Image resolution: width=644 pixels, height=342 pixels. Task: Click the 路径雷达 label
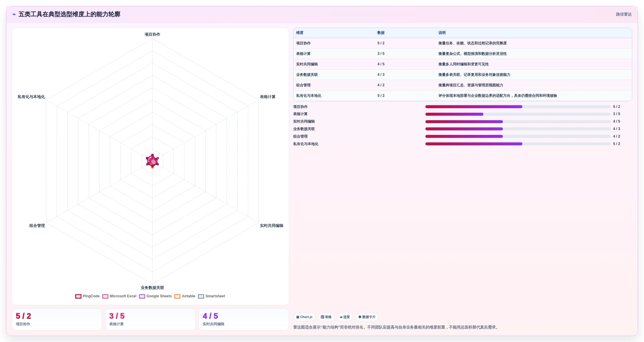(624, 14)
